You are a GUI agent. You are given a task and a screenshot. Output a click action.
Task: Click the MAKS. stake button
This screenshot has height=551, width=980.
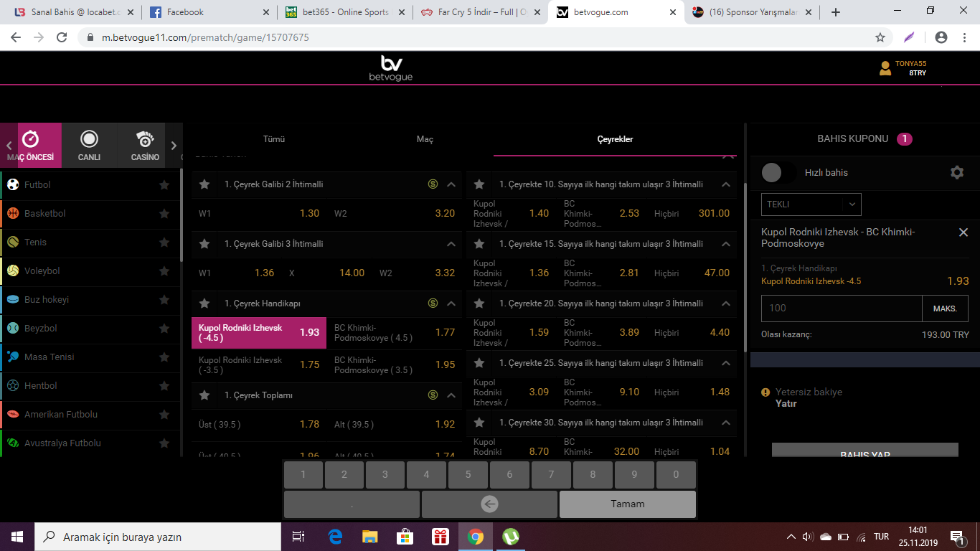click(x=945, y=309)
